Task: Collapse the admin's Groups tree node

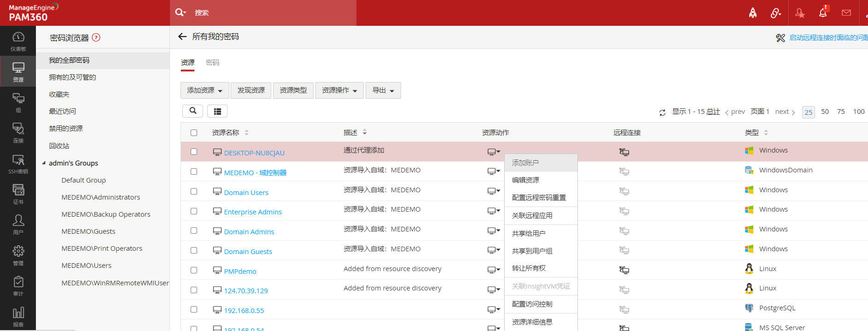Action: [44, 163]
